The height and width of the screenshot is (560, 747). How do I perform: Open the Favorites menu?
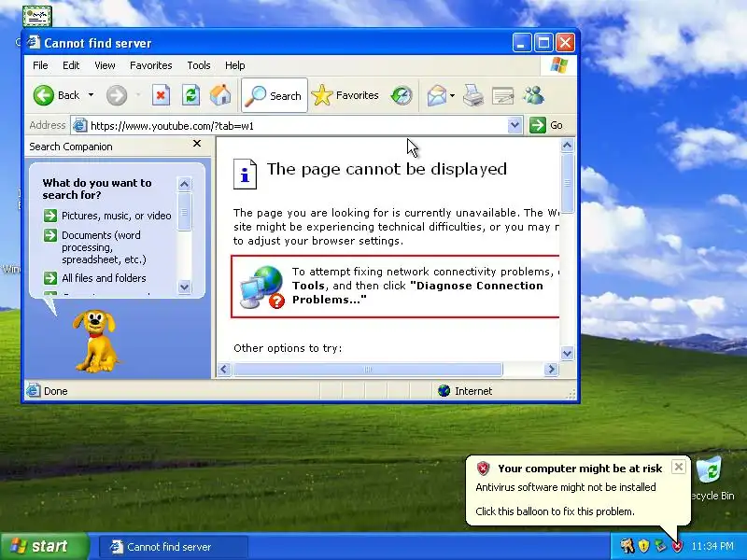(150, 65)
